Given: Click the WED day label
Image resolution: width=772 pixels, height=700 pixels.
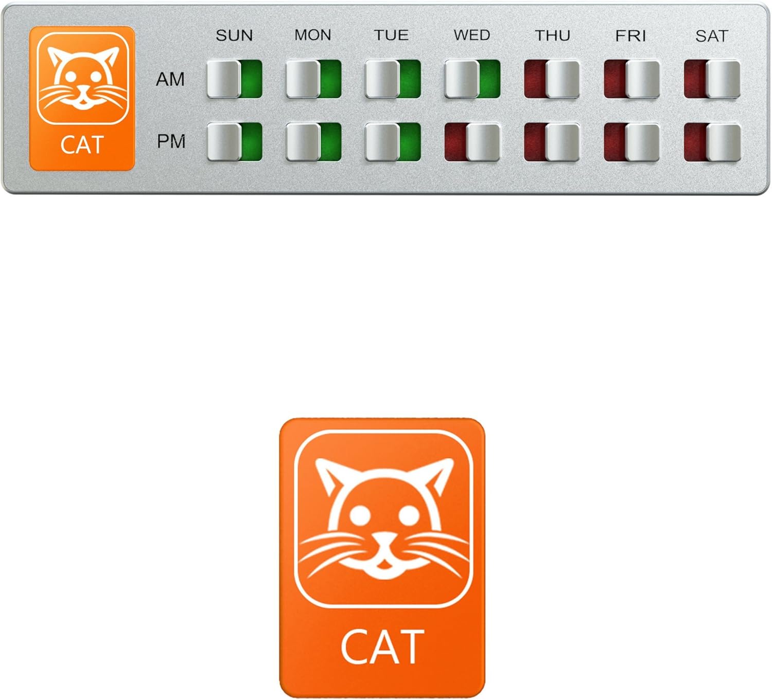Looking at the screenshot, I should click(x=472, y=35).
